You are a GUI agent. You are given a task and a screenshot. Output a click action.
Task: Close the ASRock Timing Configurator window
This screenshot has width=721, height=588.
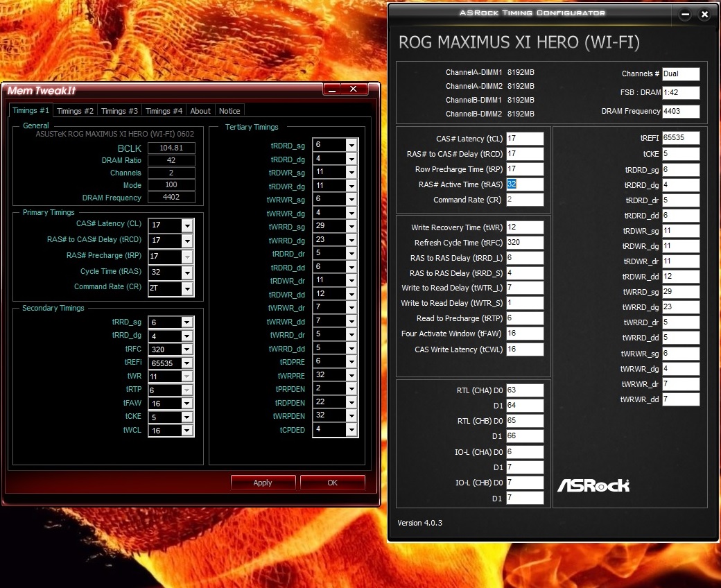(x=704, y=15)
